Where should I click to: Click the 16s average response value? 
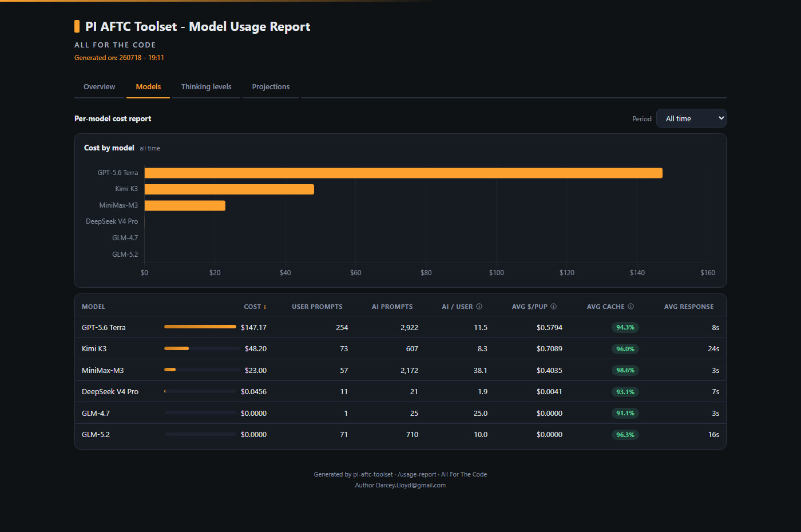[713, 435]
